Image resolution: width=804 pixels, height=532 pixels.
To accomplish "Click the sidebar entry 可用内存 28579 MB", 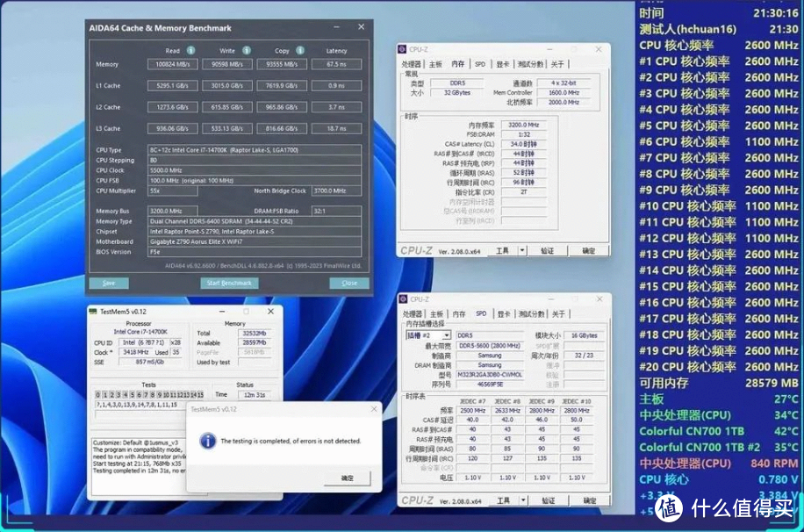I will pos(718,383).
